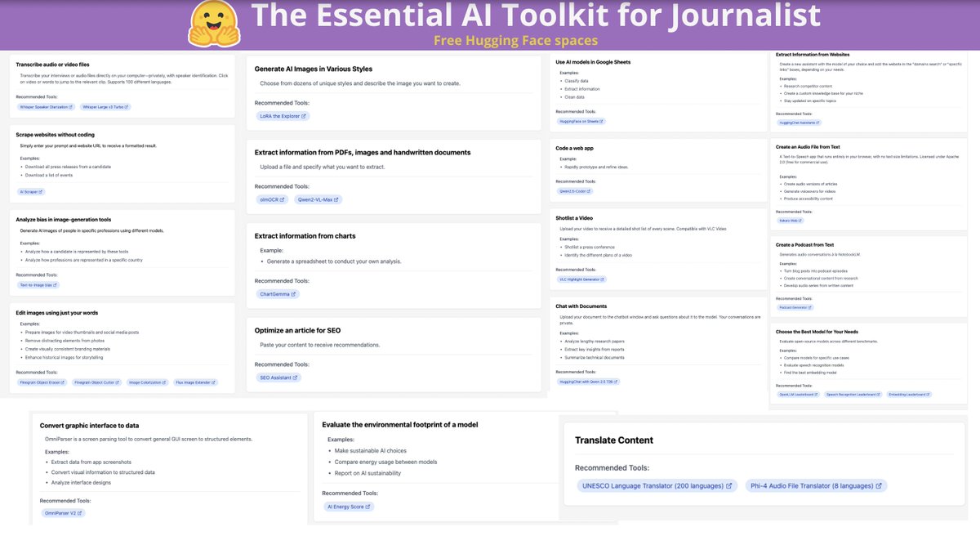The image size is (980, 545).
Task: Click the "Transcribe audio or video files" heading
Action: [x=53, y=64]
